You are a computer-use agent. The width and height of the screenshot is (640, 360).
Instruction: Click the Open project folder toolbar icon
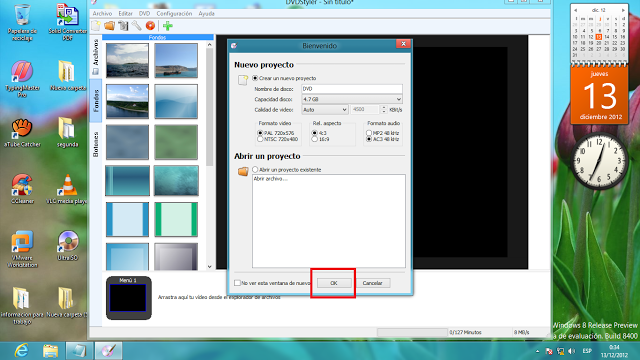tap(109, 26)
